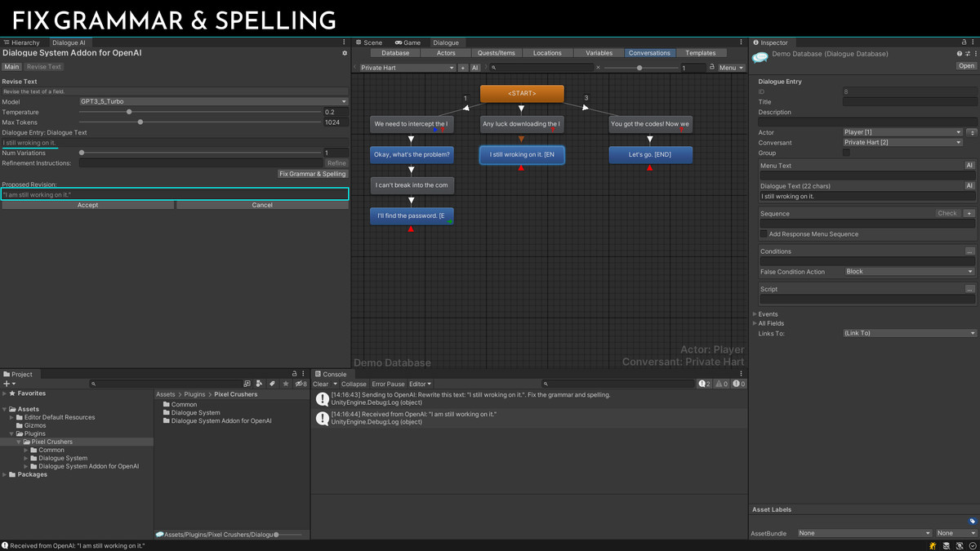Open Demo Database help icon
The width and height of the screenshot is (980, 551).
pyautogui.click(x=959, y=54)
